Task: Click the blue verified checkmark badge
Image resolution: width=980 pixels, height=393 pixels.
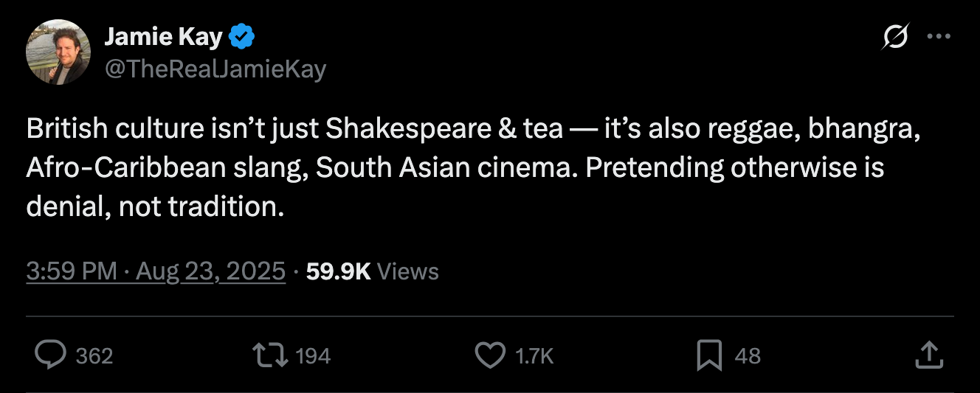Action: (244, 35)
